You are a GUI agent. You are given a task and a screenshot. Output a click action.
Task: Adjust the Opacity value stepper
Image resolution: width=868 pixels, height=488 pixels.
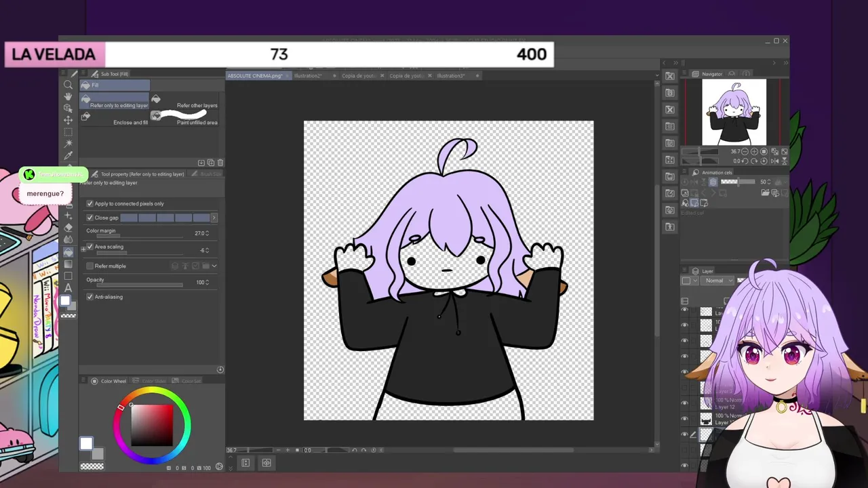[207, 282]
